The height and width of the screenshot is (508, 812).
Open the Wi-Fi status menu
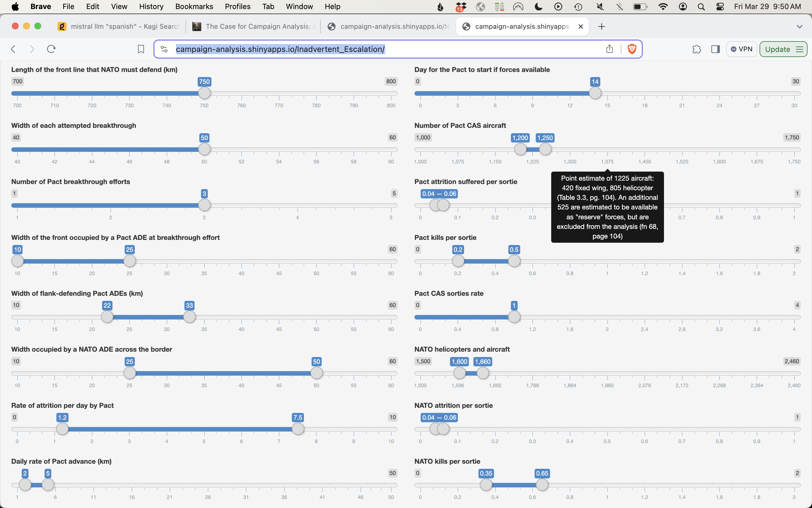pyautogui.click(x=663, y=6)
